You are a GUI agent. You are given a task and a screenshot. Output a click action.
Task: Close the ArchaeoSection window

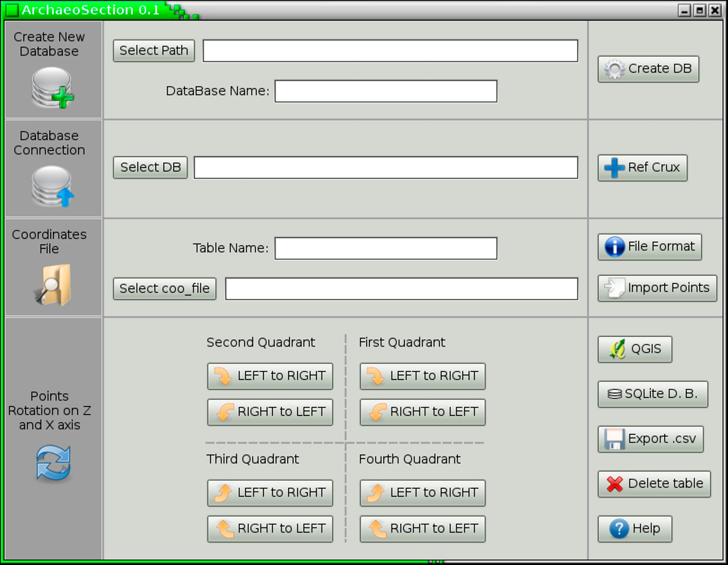click(x=715, y=10)
